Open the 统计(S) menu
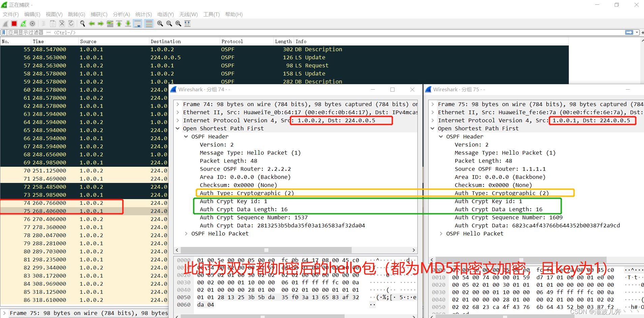The width and height of the screenshot is (644, 318). [x=143, y=14]
